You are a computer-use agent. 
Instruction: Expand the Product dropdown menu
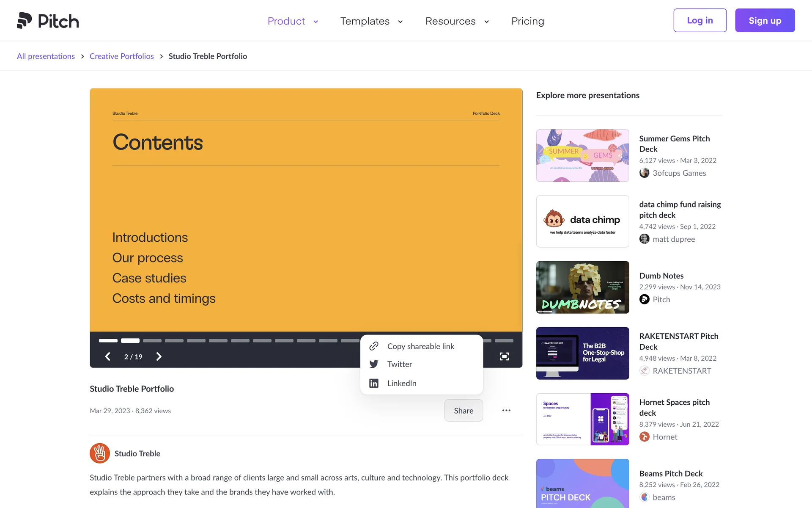[293, 21]
